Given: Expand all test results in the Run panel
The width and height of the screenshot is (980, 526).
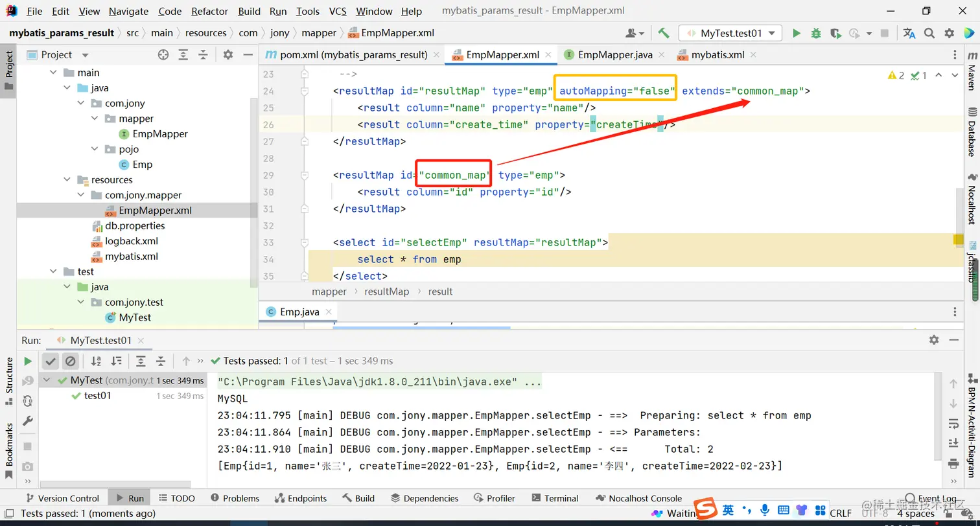Looking at the screenshot, I should pyautogui.click(x=141, y=361).
